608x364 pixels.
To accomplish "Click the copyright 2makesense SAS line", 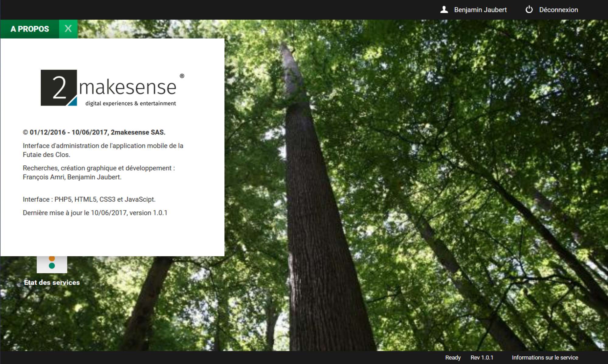I will (94, 132).
